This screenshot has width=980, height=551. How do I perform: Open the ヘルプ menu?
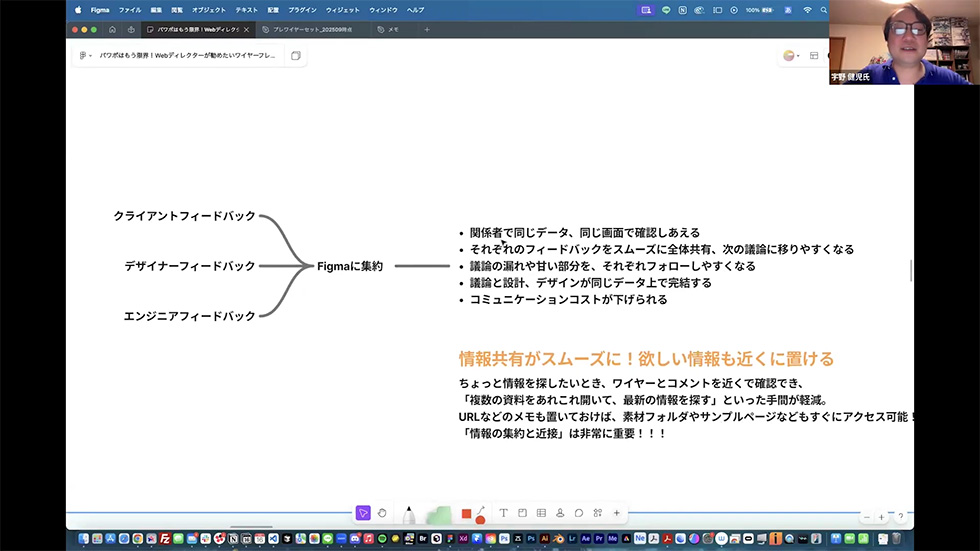(416, 10)
